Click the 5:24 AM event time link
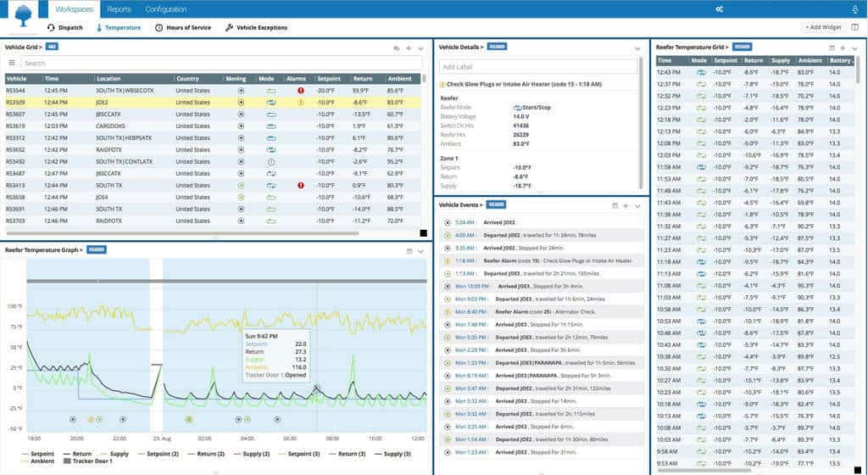 coord(465,222)
